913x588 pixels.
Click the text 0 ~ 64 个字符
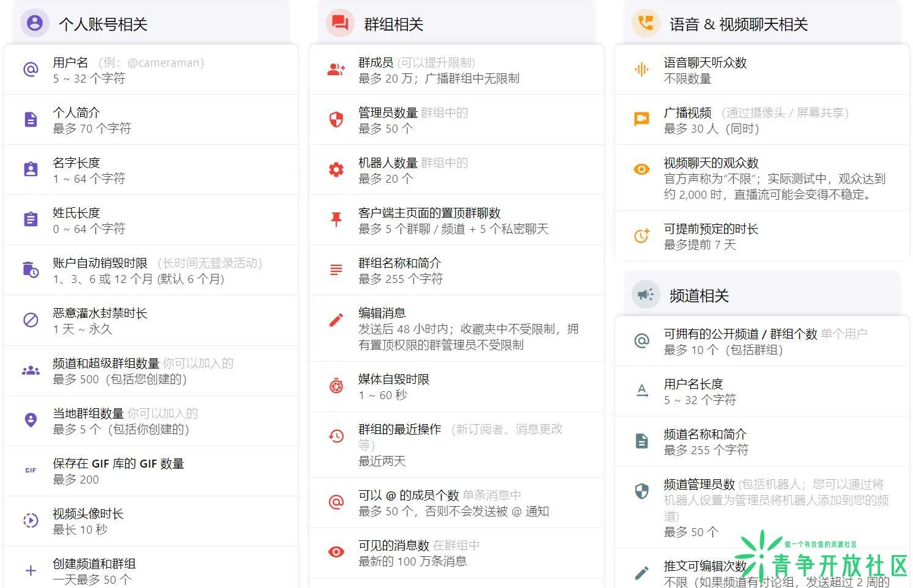click(89, 229)
